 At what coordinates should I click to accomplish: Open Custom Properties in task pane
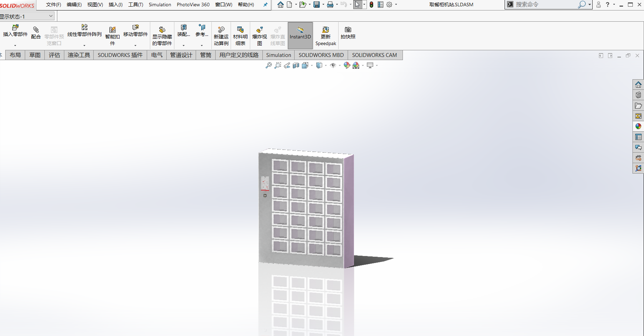638,137
